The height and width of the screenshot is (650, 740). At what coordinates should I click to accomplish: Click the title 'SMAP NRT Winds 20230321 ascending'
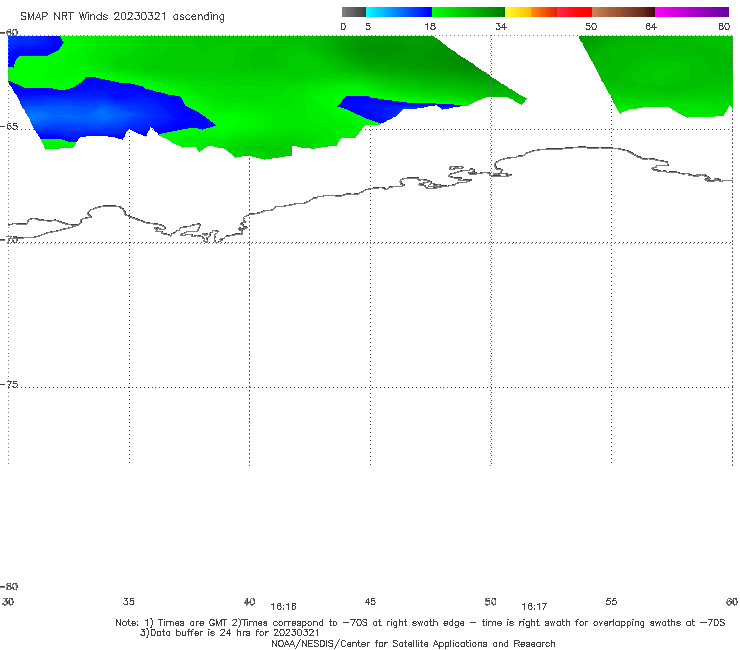(x=122, y=17)
